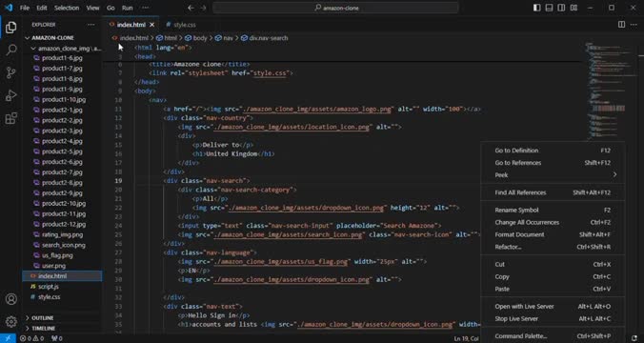This screenshot has width=644, height=343.
Task: Click the Ln 19 cursor position indicator
Action: pyautogui.click(x=468, y=338)
